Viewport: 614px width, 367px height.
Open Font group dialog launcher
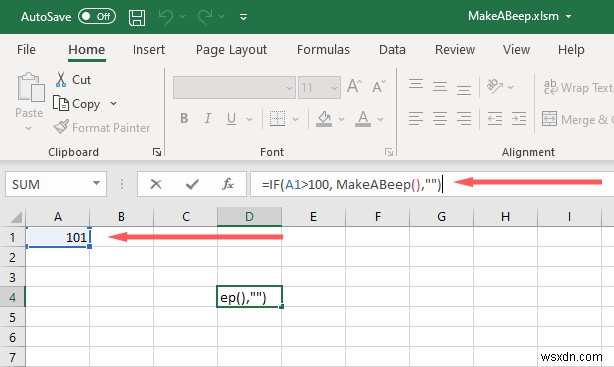coord(388,152)
